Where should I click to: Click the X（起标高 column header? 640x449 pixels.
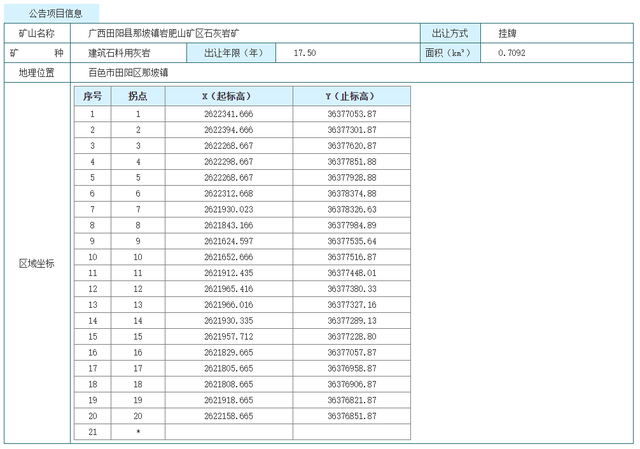tap(228, 96)
